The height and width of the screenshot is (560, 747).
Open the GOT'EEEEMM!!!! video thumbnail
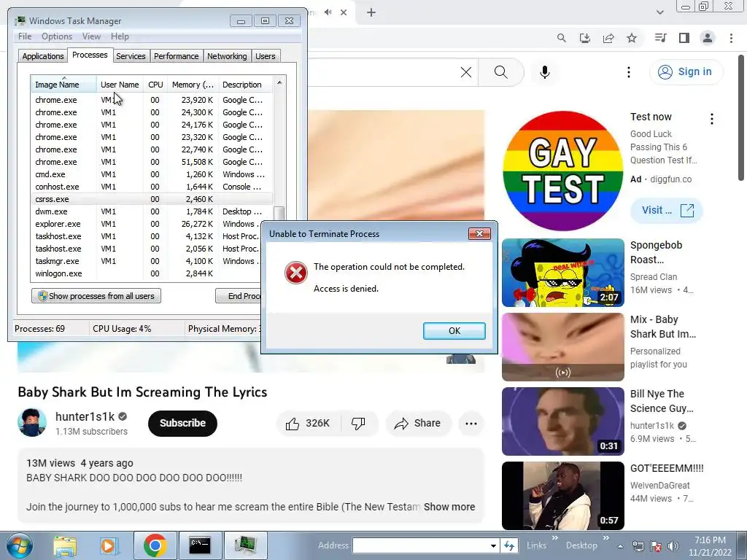tap(562, 496)
